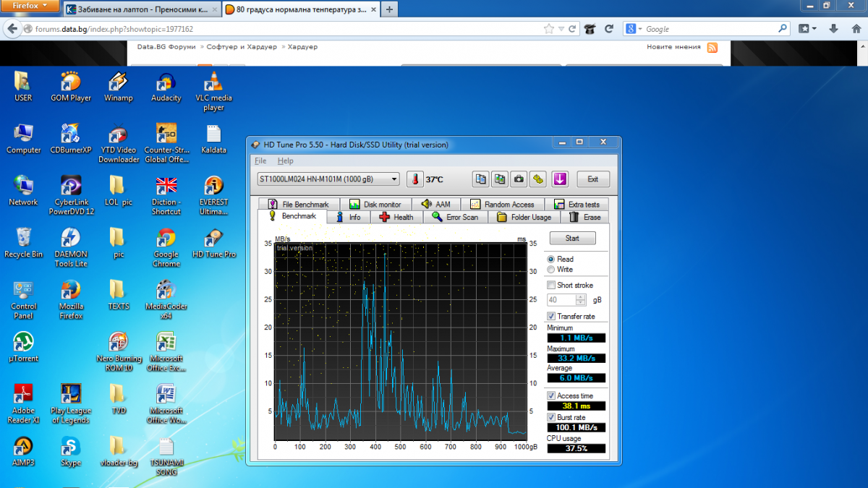Start the benchmark with Start button
This screenshot has width=868, height=488.
coord(572,238)
